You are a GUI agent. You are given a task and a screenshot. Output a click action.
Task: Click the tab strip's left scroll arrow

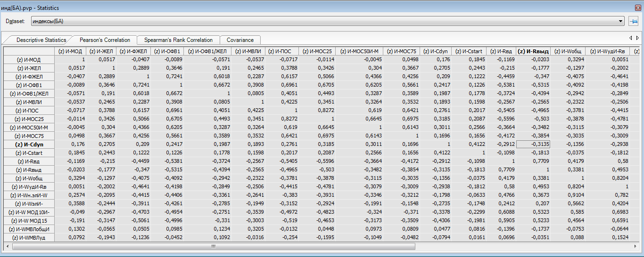631,38
